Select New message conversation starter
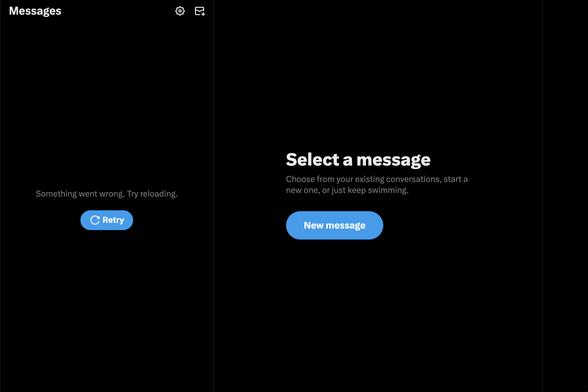This screenshot has width=588, height=392. point(335,225)
